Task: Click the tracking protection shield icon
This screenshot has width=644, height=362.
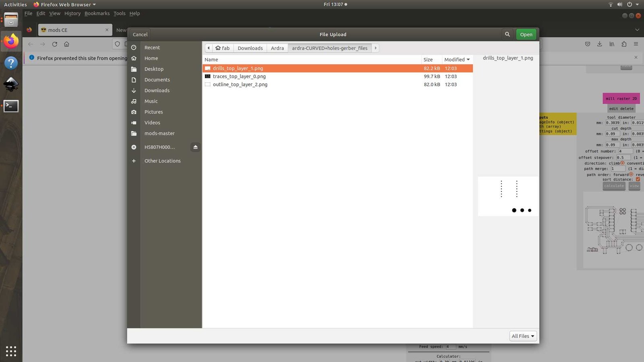Action: [118, 44]
